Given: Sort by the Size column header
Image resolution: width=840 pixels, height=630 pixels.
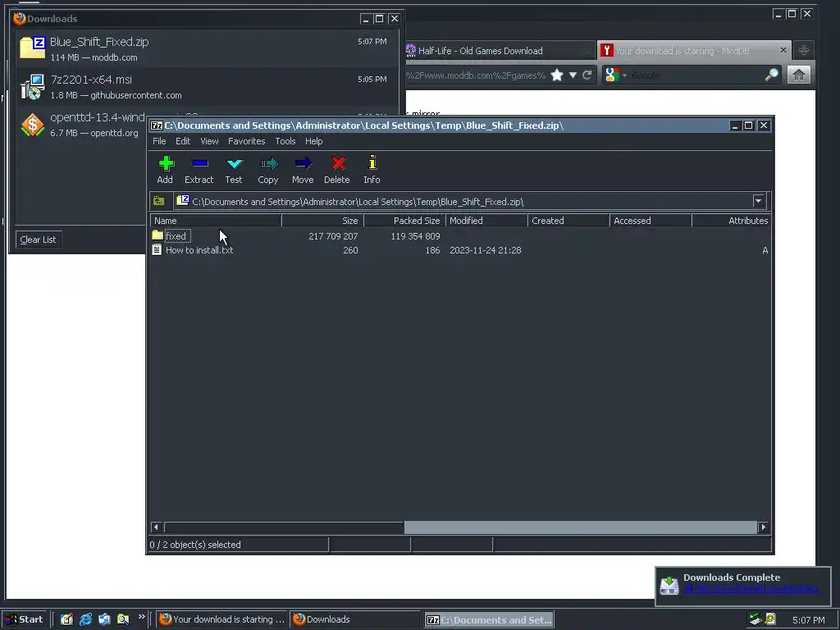Looking at the screenshot, I should point(322,220).
